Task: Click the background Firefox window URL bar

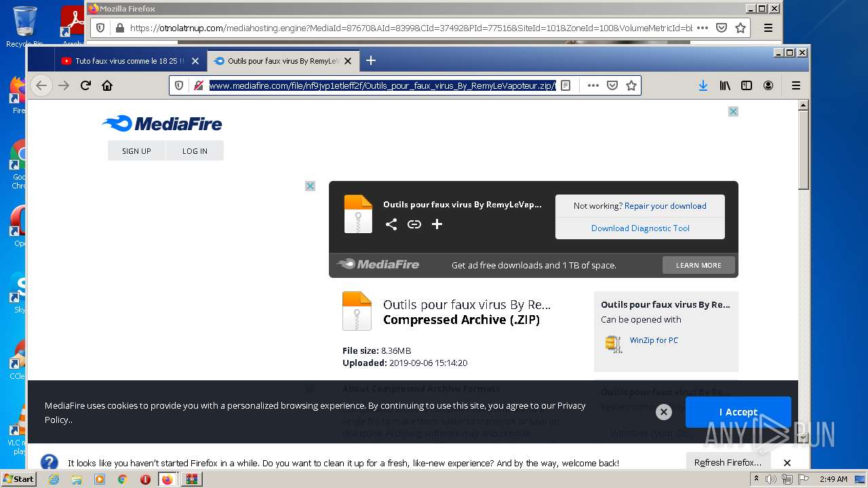Action: coord(410,28)
